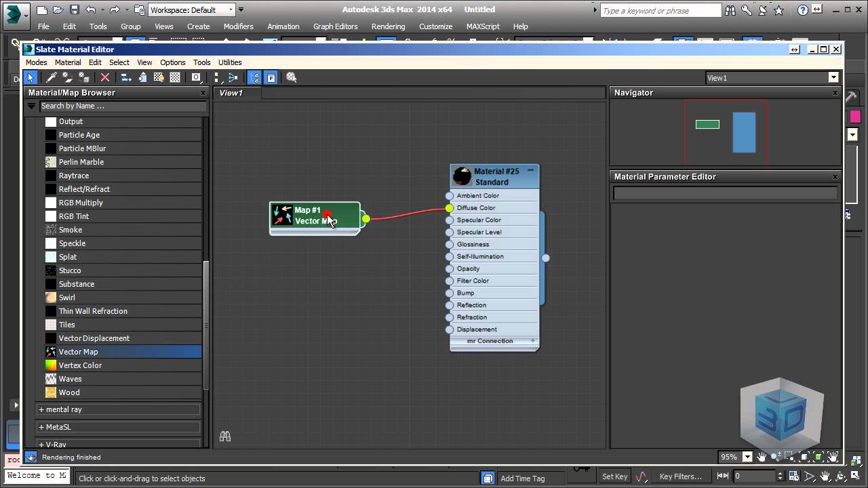Toggle the Material/Map Browser panel button

pos(254,77)
